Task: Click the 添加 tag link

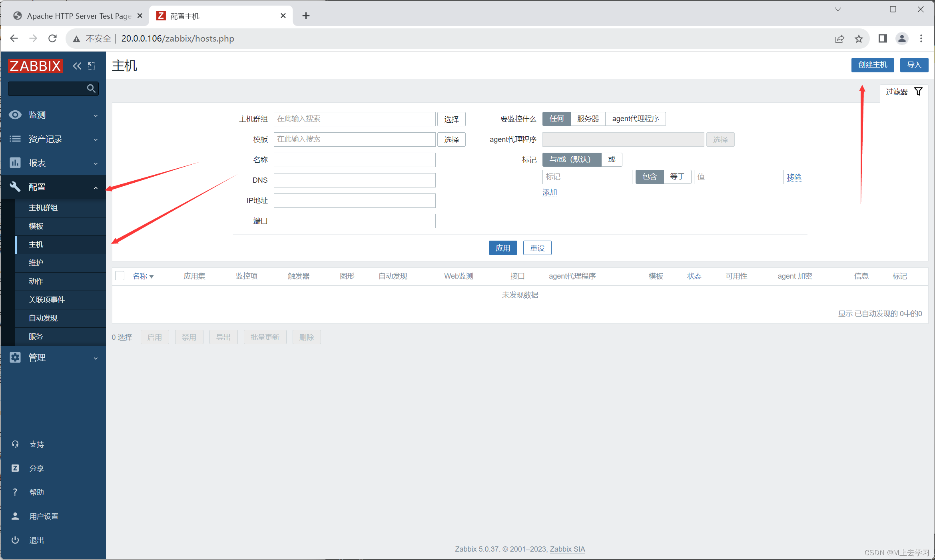Action: [550, 192]
